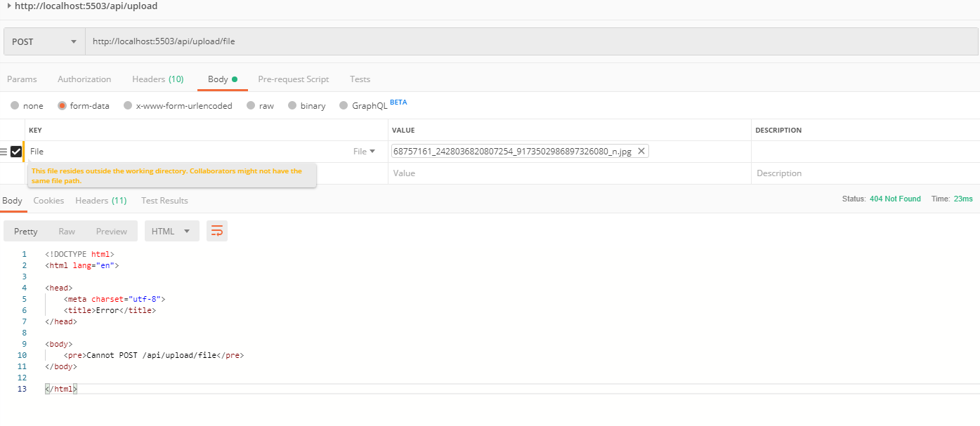Screen dimensions: 980x426
Task: Click the request URL input field
Action: (x=531, y=41)
